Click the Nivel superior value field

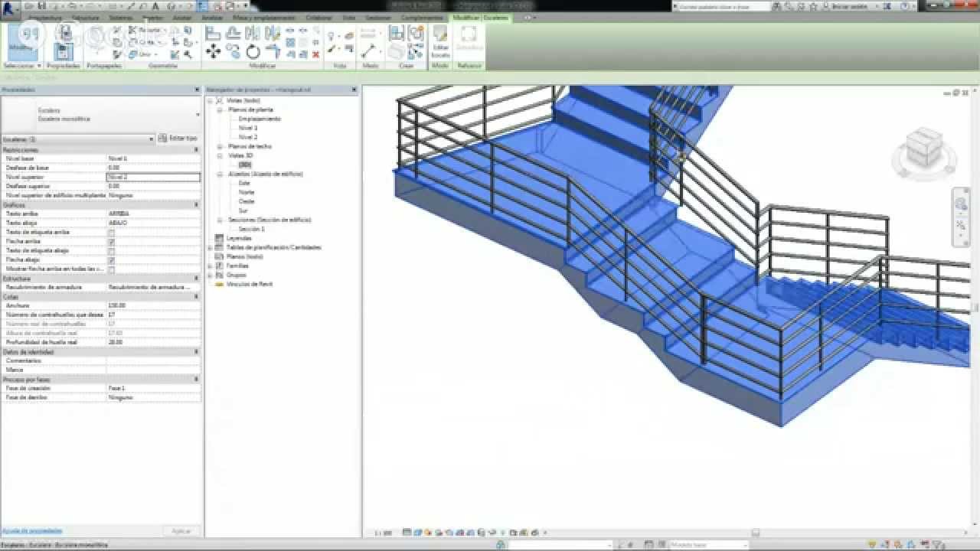pos(153,177)
